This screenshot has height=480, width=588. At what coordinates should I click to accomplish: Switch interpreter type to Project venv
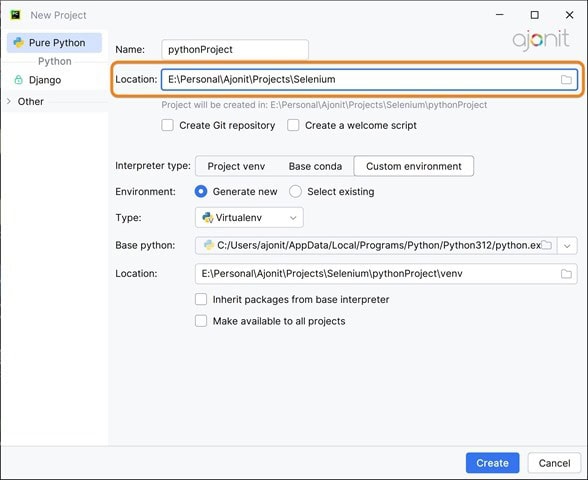[236, 166]
